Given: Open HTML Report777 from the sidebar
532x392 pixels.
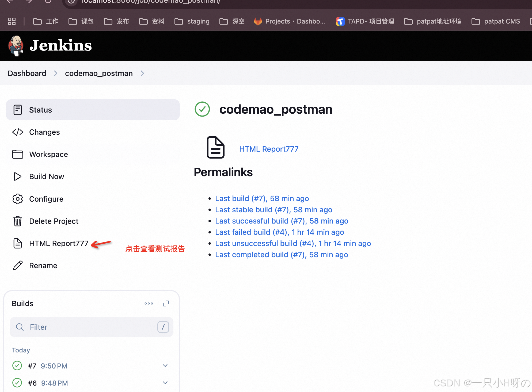Looking at the screenshot, I should pyautogui.click(x=59, y=243).
